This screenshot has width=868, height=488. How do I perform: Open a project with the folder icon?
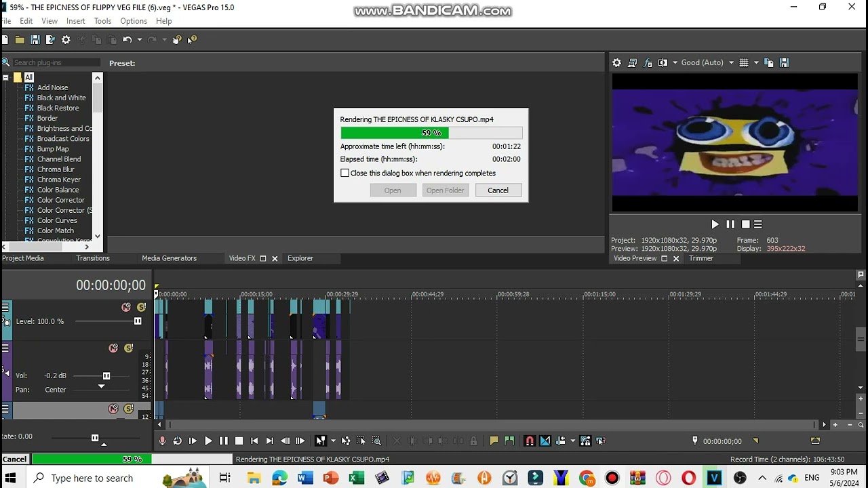[20, 40]
